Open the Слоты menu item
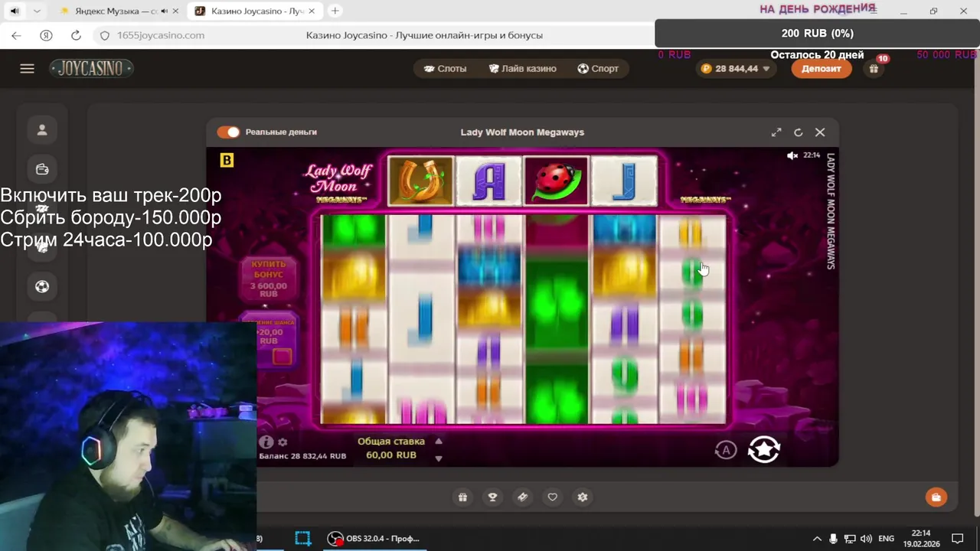This screenshot has height=551, width=980. [x=445, y=69]
